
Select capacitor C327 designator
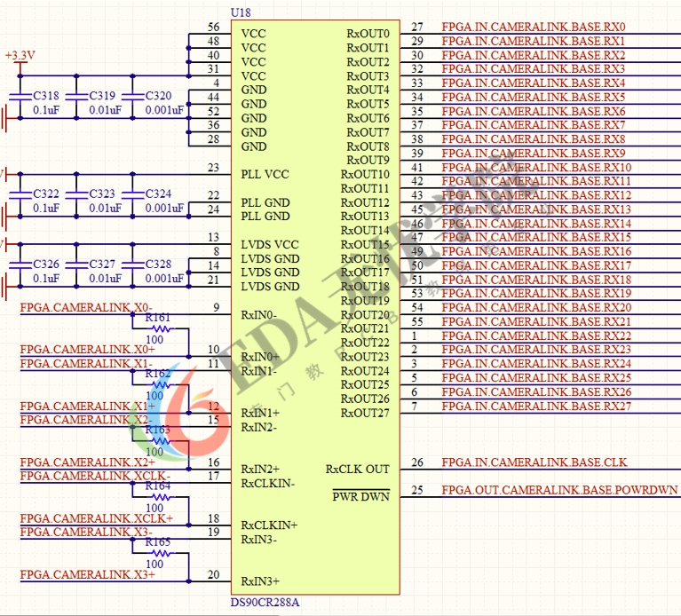[102, 264]
